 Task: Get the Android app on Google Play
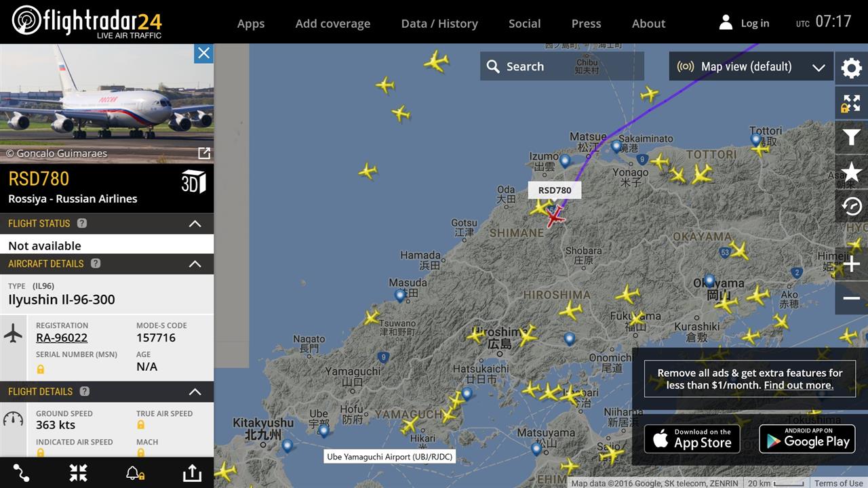(x=807, y=439)
